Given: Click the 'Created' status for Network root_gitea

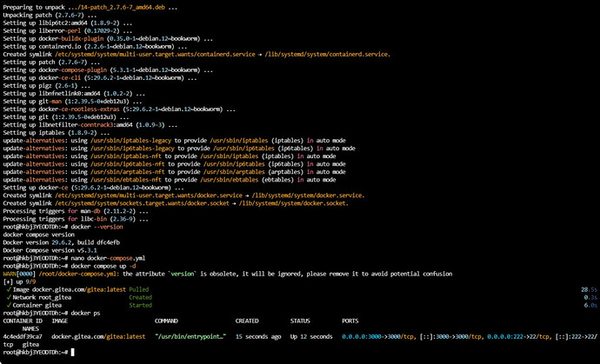Looking at the screenshot, I should (x=140, y=297).
